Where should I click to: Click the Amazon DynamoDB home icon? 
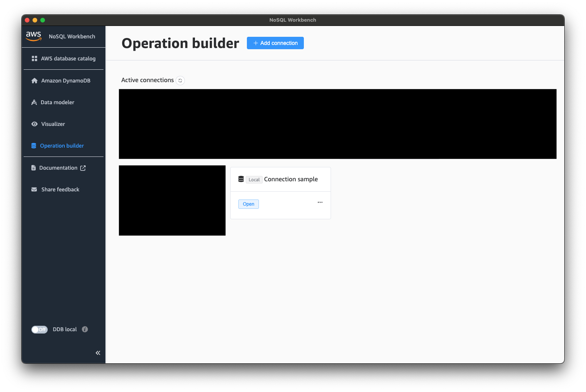tap(34, 81)
